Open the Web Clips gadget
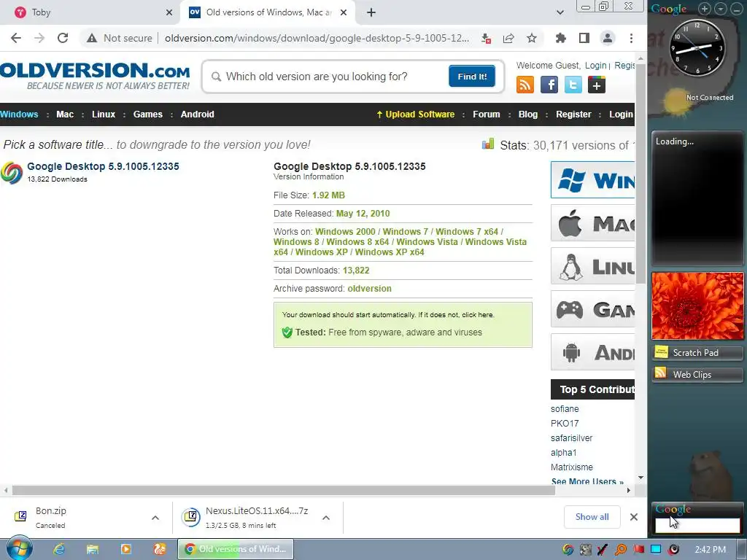 coord(697,375)
